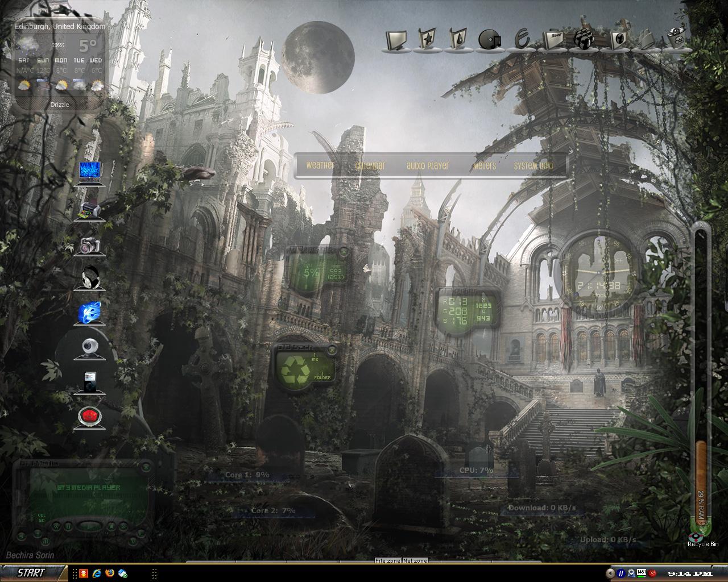Open the grey 'e' browser icon in dock
This screenshot has width=728, height=582.
[x=521, y=39]
